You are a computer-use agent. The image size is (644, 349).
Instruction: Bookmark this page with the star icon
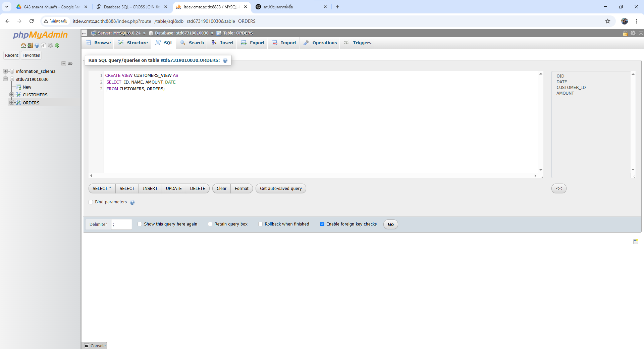click(x=607, y=21)
